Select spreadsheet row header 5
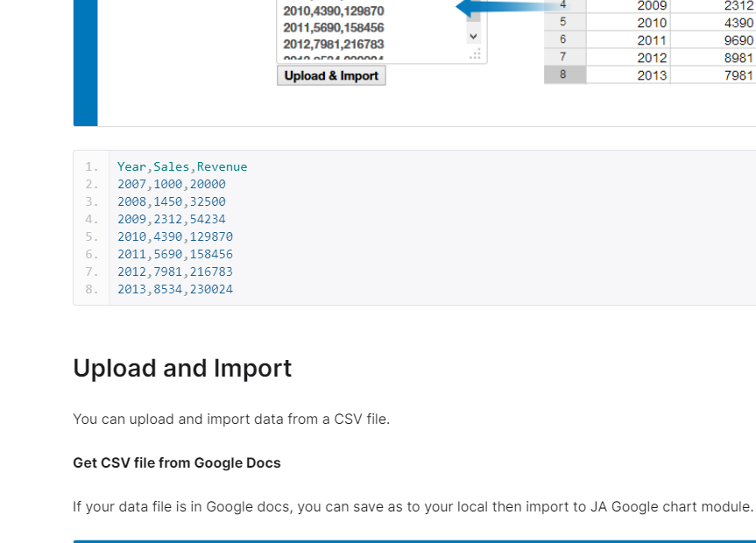The image size is (756, 543). [564, 23]
